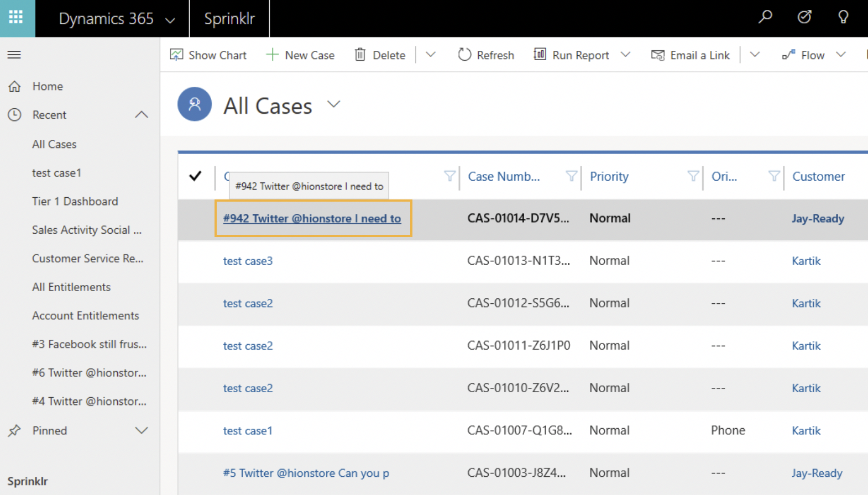Open Kartik customer for test case3
Viewport: 868px width, 495px height.
click(x=806, y=261)
